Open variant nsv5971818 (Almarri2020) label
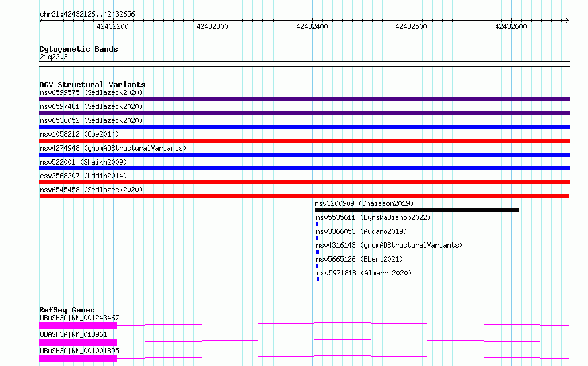Screen dimensions: 588x366 [364, 273]
